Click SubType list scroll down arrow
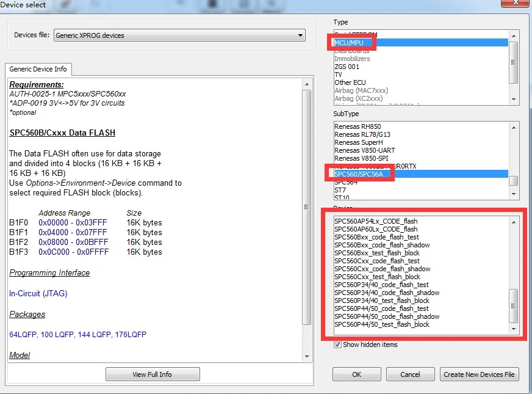This screenshot has height=394, width=532. click(514, 194)
